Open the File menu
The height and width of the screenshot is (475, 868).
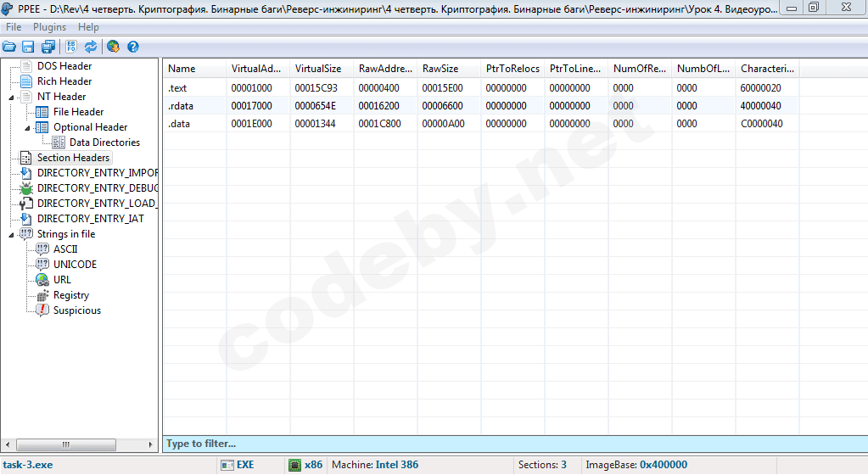point(14,27)
